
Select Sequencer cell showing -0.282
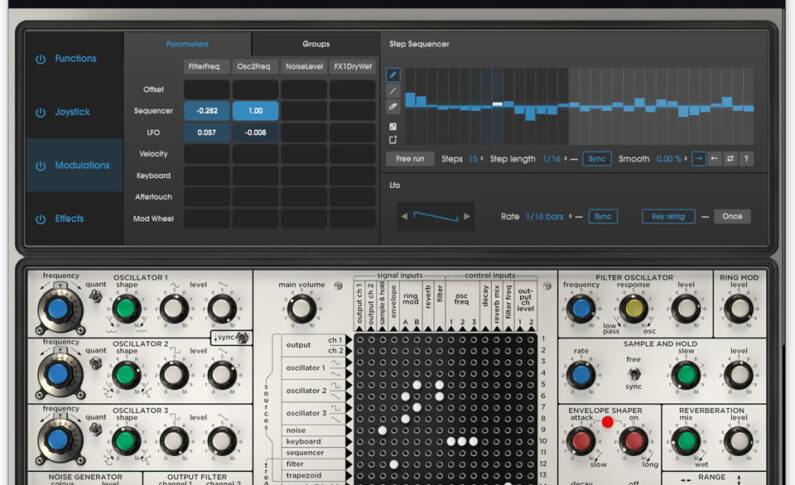206,111
